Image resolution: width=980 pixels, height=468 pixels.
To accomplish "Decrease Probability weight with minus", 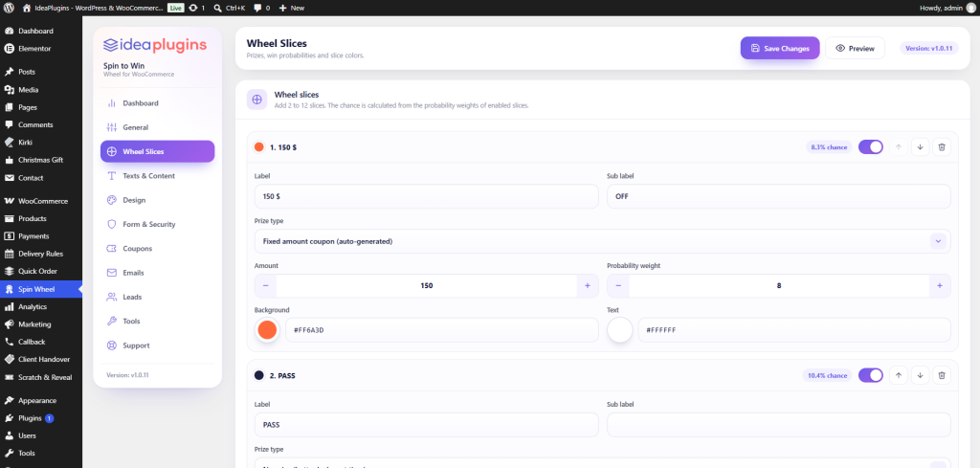I will tap(618, 285).
